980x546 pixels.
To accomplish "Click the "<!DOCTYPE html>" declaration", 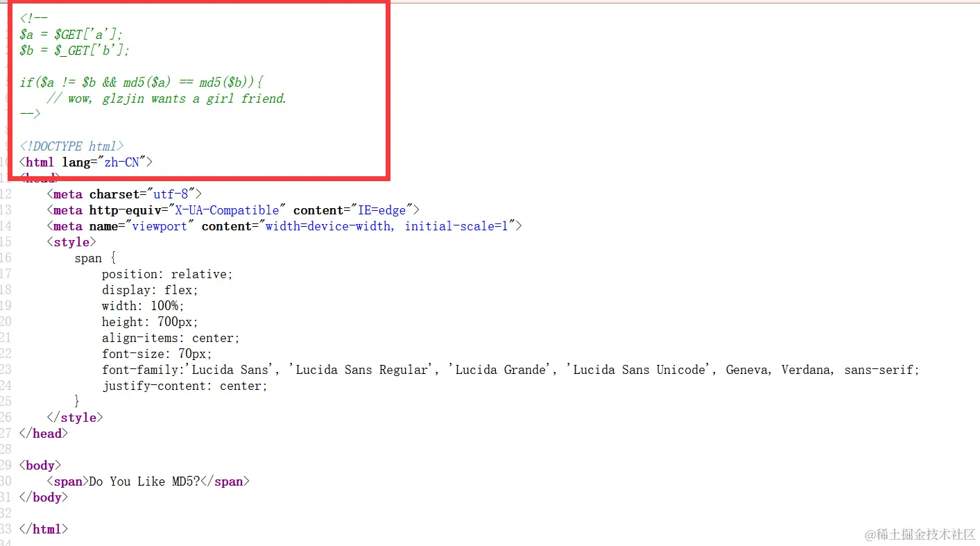I will pos(72,146).
